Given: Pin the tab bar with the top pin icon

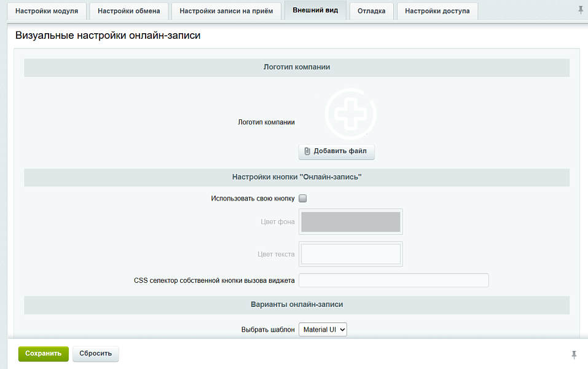Looking at the screenshot, I should (x=581, y=10).
